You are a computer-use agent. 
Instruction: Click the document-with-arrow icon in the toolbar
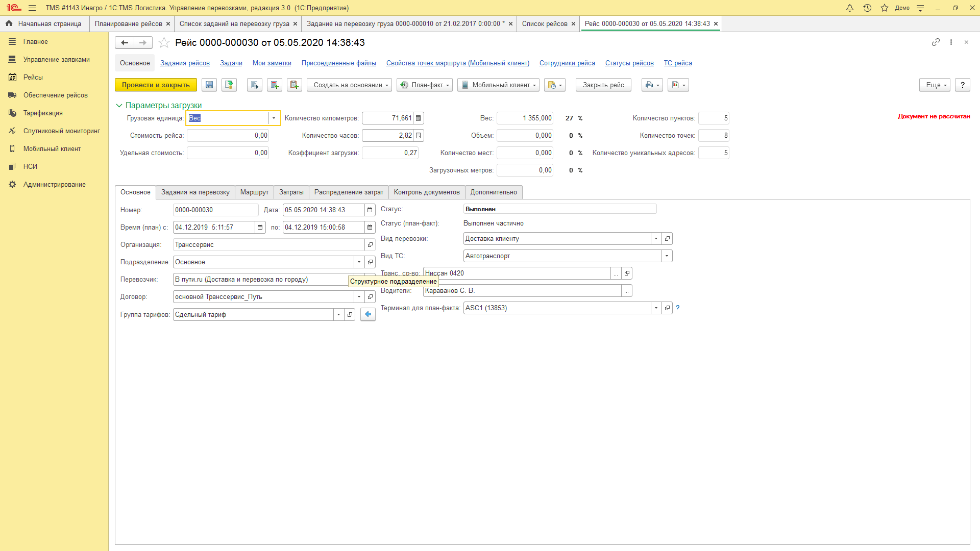click(255, 85)
